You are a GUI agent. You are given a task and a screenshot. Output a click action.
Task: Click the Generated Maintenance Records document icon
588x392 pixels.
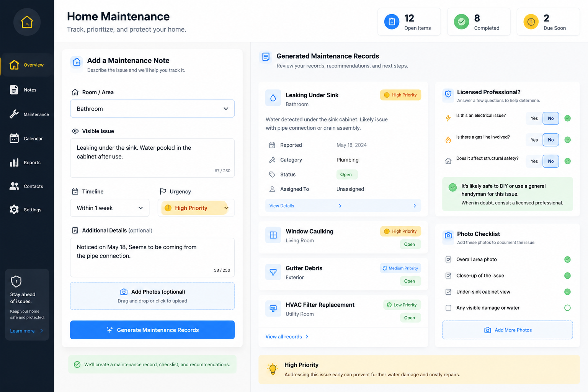[266, 57]
